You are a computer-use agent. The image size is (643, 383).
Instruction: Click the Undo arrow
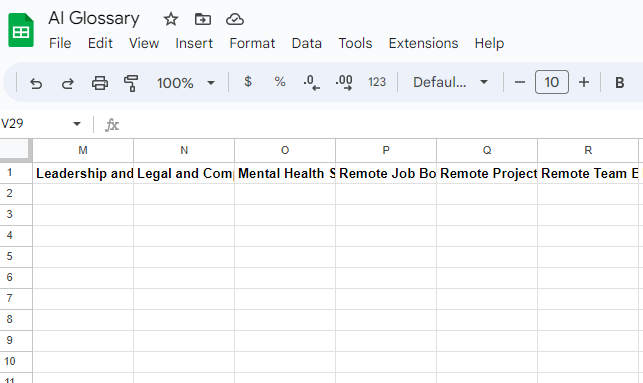click(x=36, y=83)
